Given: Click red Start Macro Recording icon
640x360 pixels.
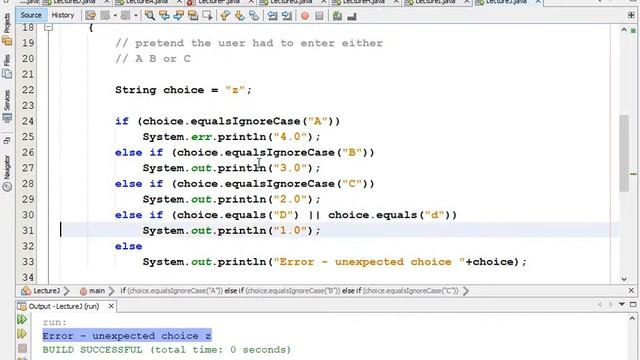Looking at the screenshot, I should pyautogui.click(x=305, y=16).
